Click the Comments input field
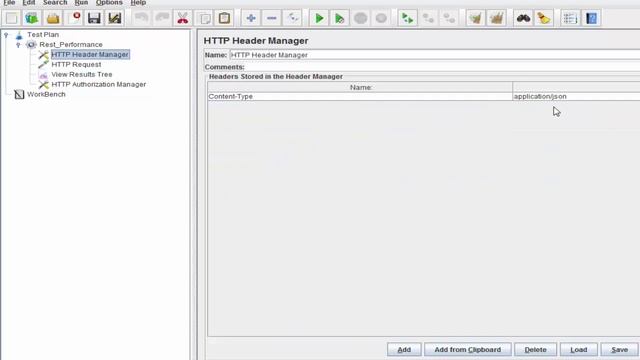Viewport: 640px width, 360px height. 442,67
